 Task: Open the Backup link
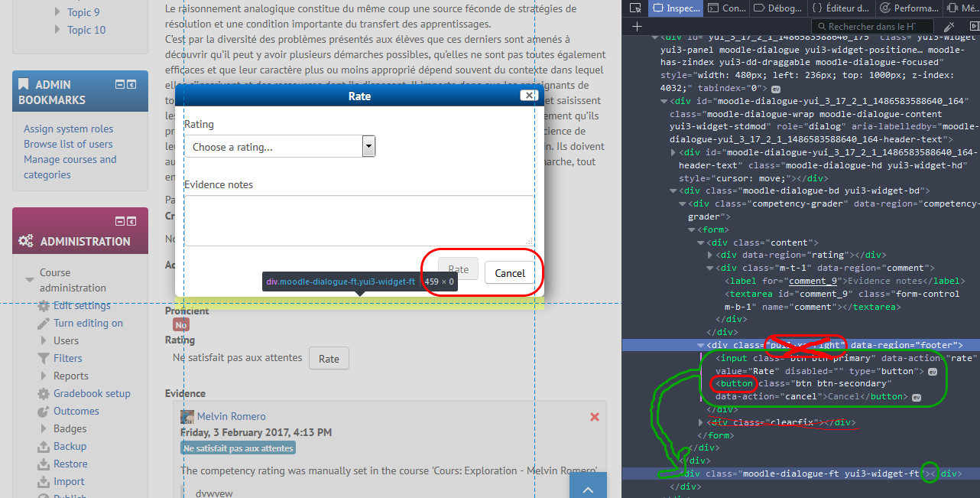coord(70,446)
